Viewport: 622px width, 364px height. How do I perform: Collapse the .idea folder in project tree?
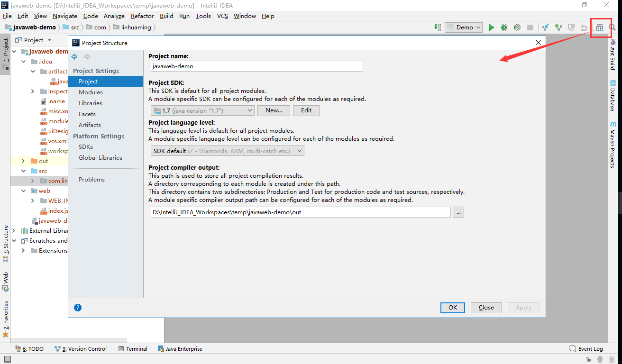tap(23, 62)
